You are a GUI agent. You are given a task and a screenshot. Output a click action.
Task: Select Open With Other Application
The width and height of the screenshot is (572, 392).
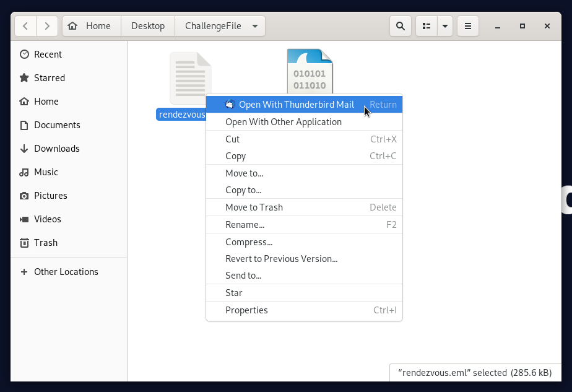tap(284, 122)
